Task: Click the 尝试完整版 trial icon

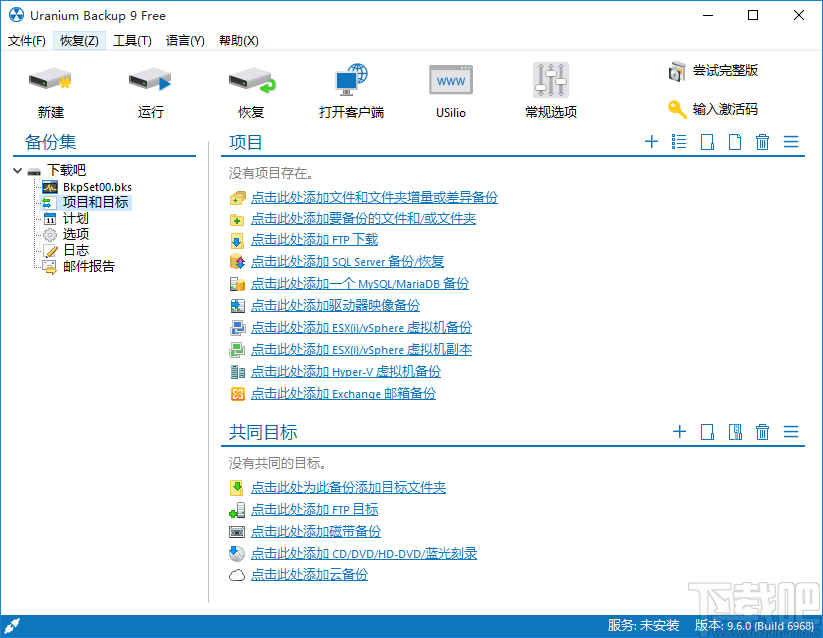Action: (x=677, y=71)
